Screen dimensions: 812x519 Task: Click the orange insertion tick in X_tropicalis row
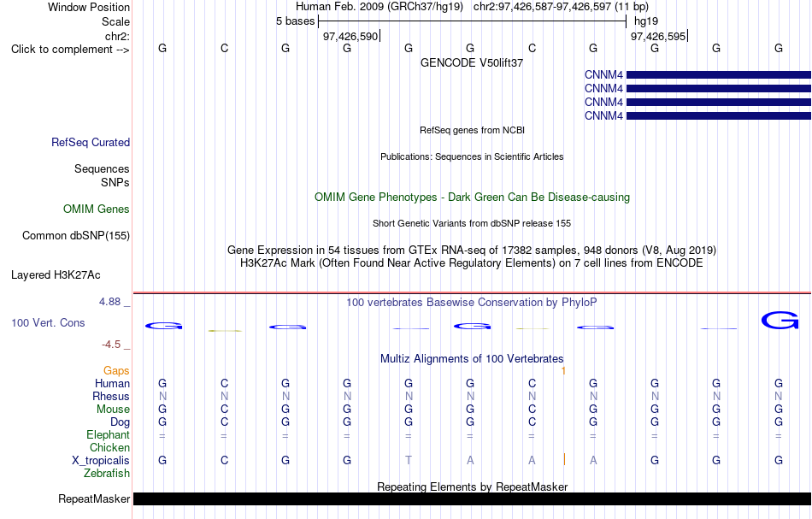tap(564, 459)
